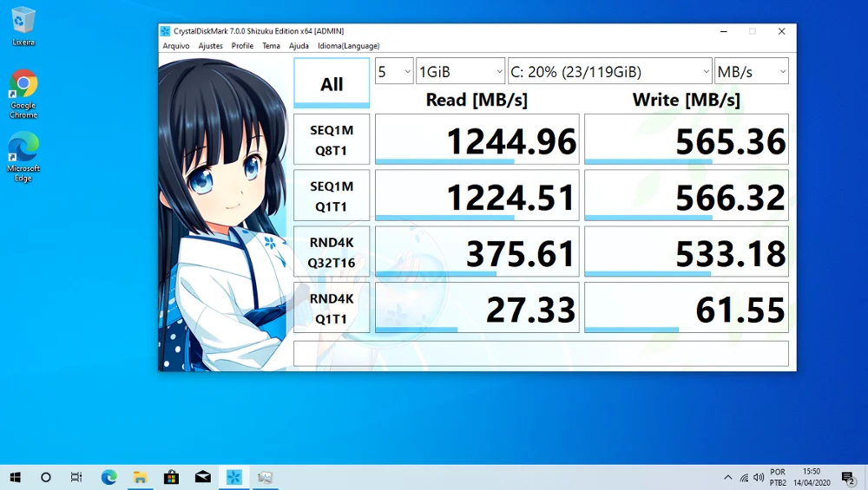Open the Profile menu
This screenshot has height=490, width=868.
pyautogui.click(x=242, y=46)
